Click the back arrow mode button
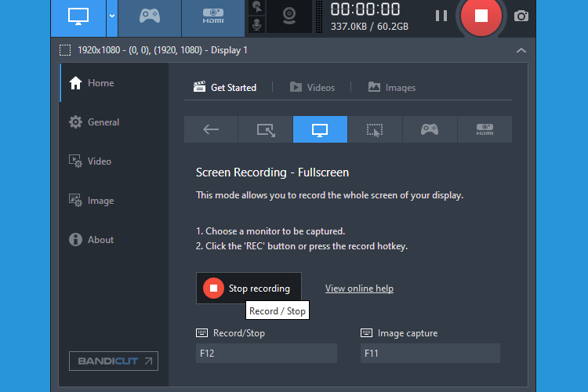Image resolution: width=588 pixels, height=392 pixels. (x=211, y=129)
